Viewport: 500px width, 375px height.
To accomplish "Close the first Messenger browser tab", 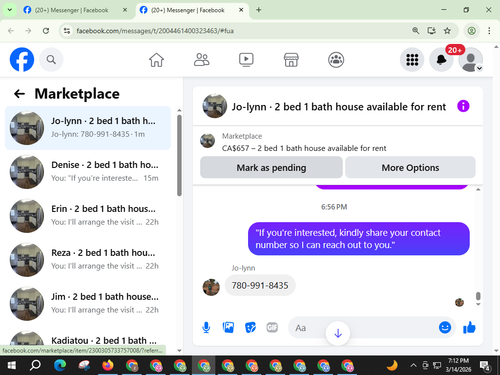I will pyautogui.click(x=125, y=10).
